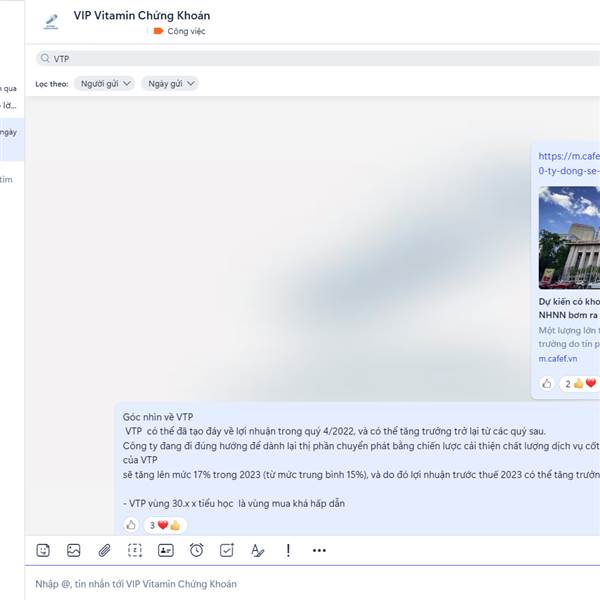This screenshot has width=600, height=600.
Task: Expand the Người gửi filter dropdown
Action: point(104,83)
